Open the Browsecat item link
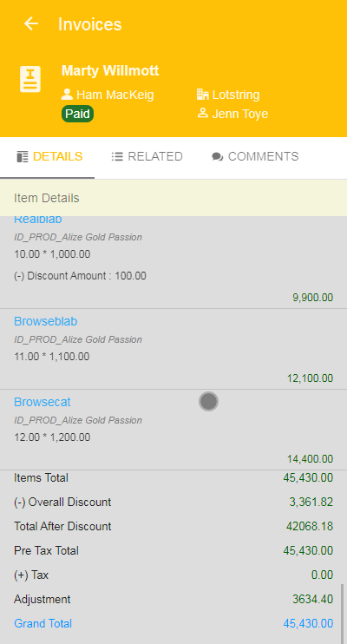Viewport: 347px width, 644px height. pos(43,402)
